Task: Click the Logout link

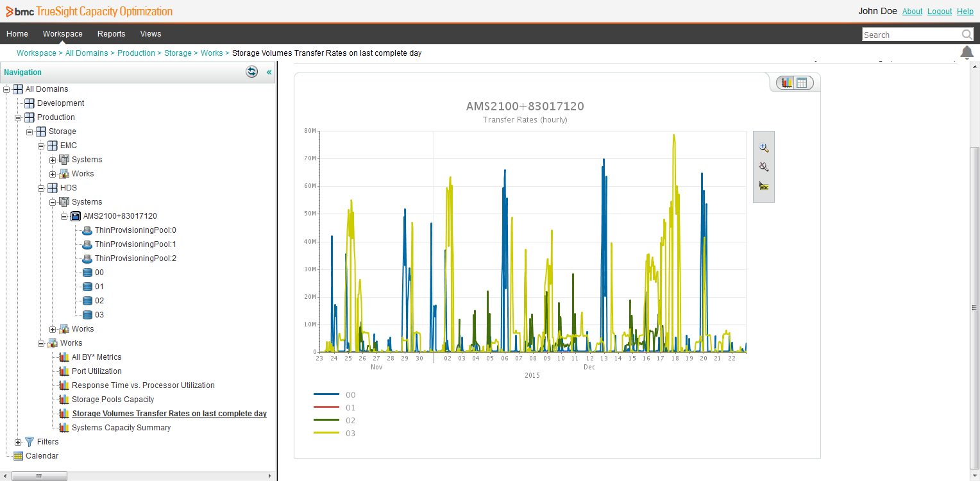Action: pyautogui.click(x=940, y=12)
